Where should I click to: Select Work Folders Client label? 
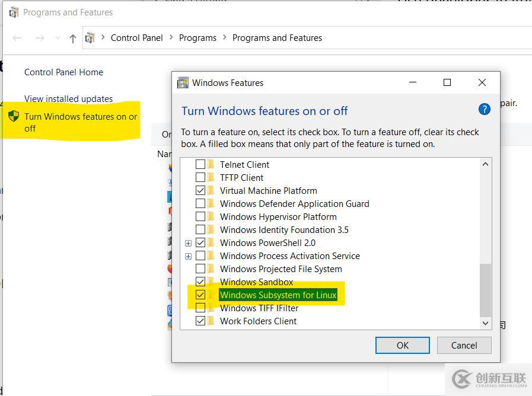tap(258, 321)
